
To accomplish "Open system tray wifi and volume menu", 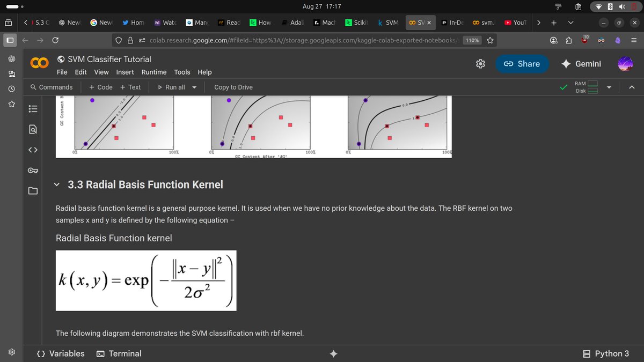I will tap(616, 6).
